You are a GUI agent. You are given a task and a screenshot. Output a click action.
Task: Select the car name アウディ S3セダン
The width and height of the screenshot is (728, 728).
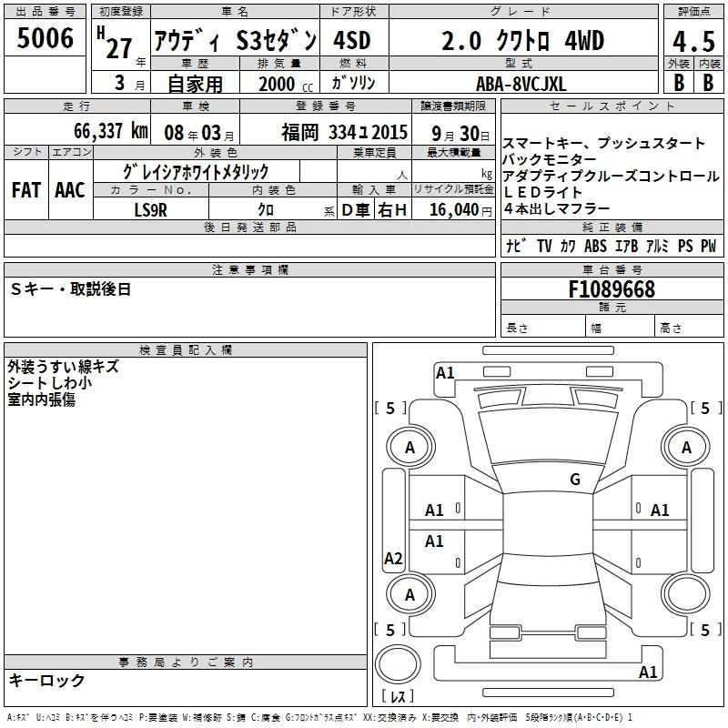pyautogui.click(x=235, y=41)
